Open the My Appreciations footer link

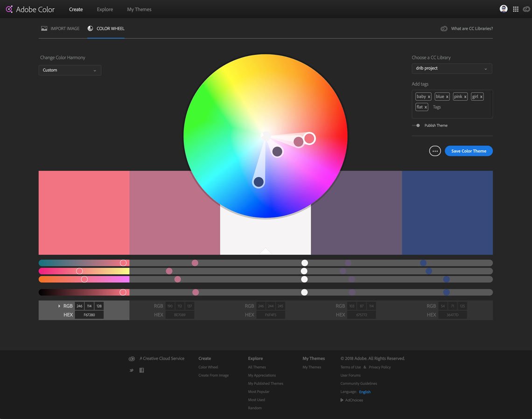(x=262, y=375)
